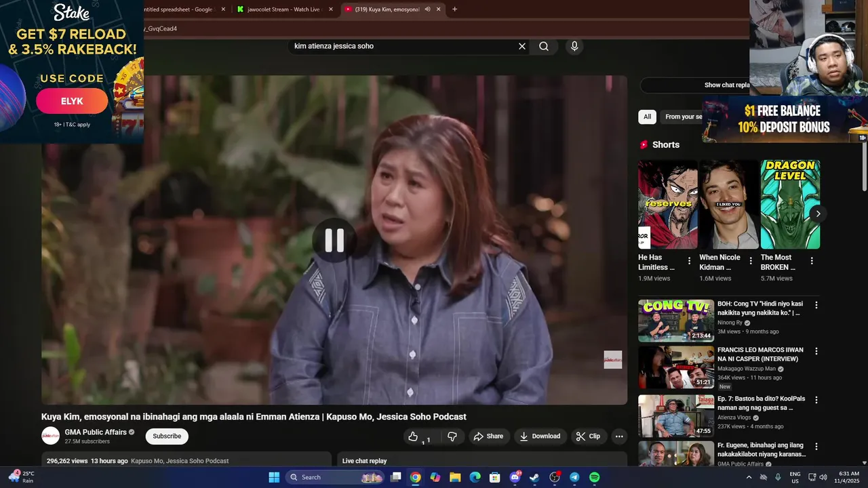
Task: Open a new browser tab
Action: [454, 9]
